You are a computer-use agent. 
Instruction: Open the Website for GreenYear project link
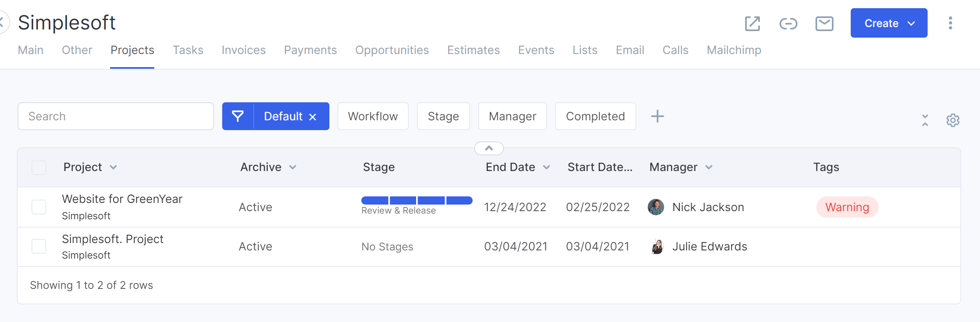tap(122, 199)
